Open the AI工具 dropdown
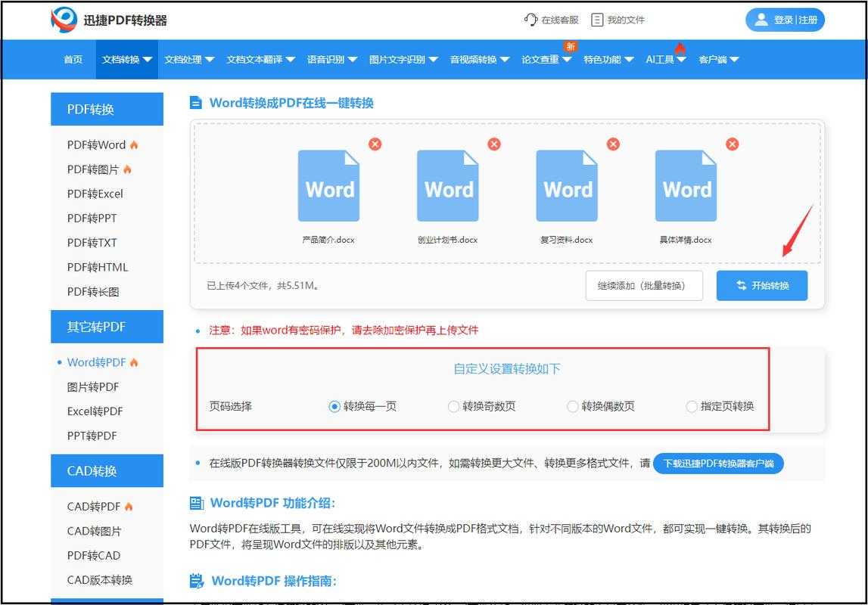 coord(661,59)
